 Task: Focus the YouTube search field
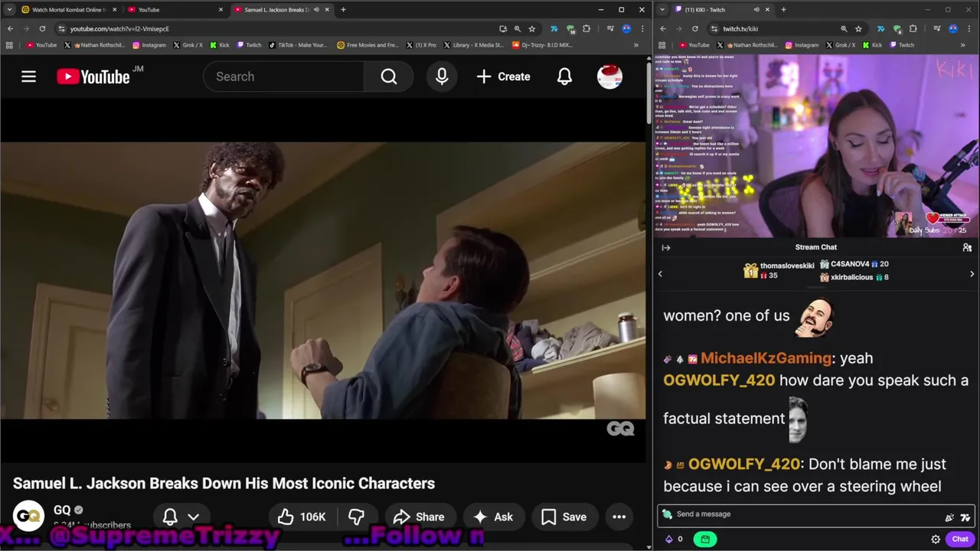283,77
